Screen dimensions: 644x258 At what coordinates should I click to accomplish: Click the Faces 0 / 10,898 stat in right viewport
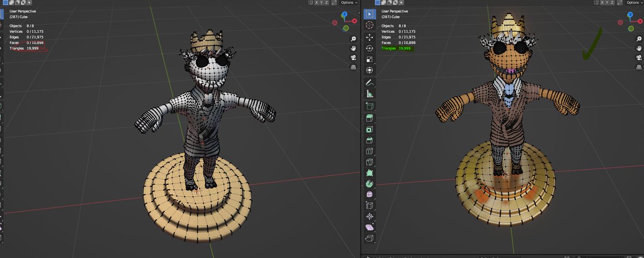[x=399, y=42]
